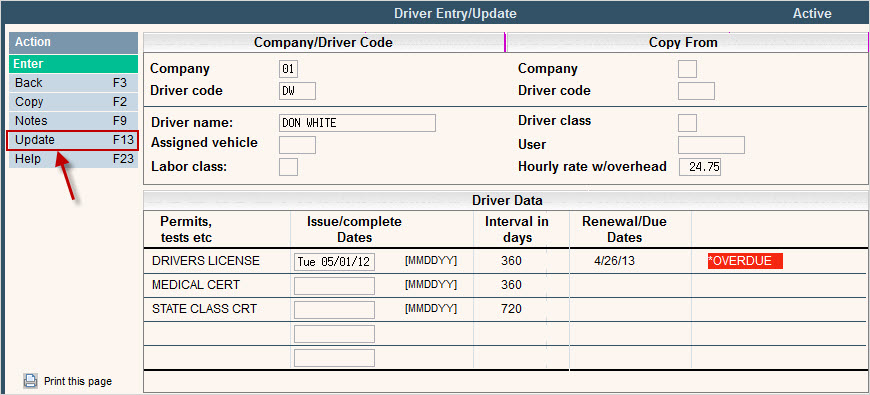Click the Driver class input box

pos(687,123)
